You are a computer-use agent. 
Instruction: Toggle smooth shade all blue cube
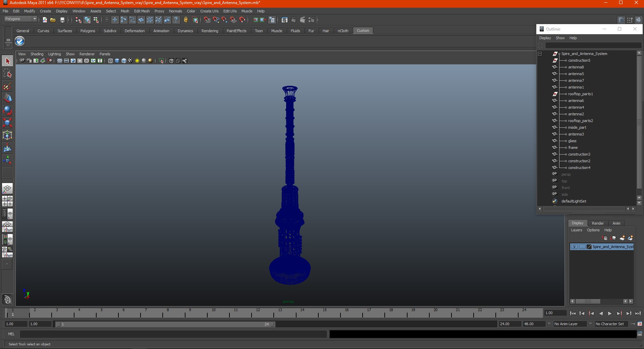point(117,61)
